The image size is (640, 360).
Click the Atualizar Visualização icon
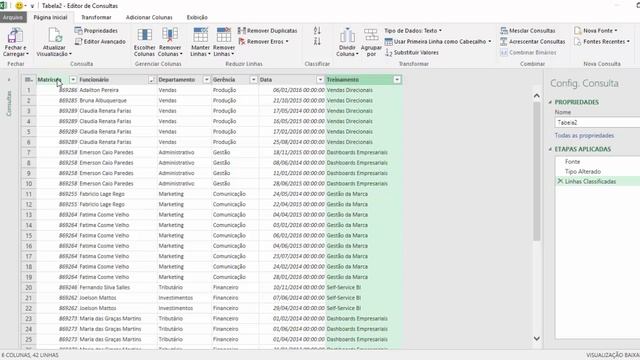[x=55, y=36]
